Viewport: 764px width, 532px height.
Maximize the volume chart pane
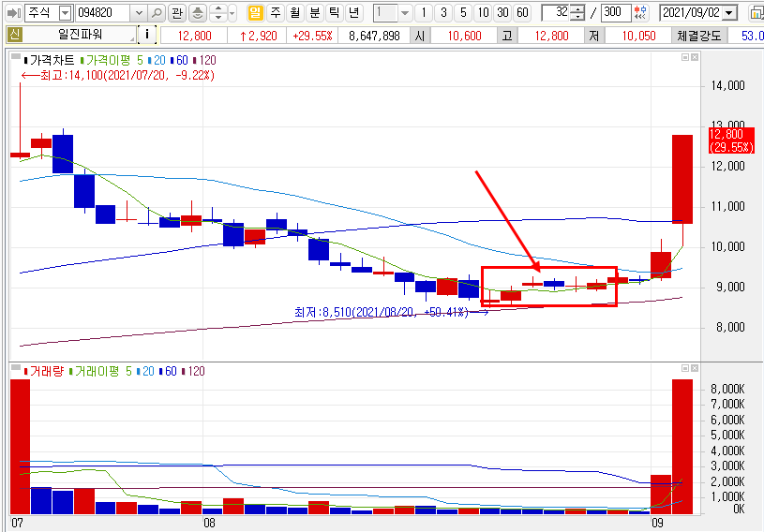[x=685, y=368]
